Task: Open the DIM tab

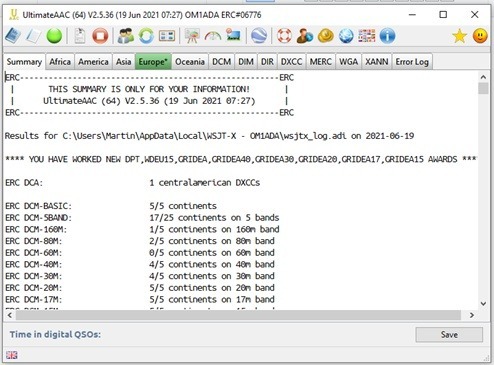Action: (246, 62)
